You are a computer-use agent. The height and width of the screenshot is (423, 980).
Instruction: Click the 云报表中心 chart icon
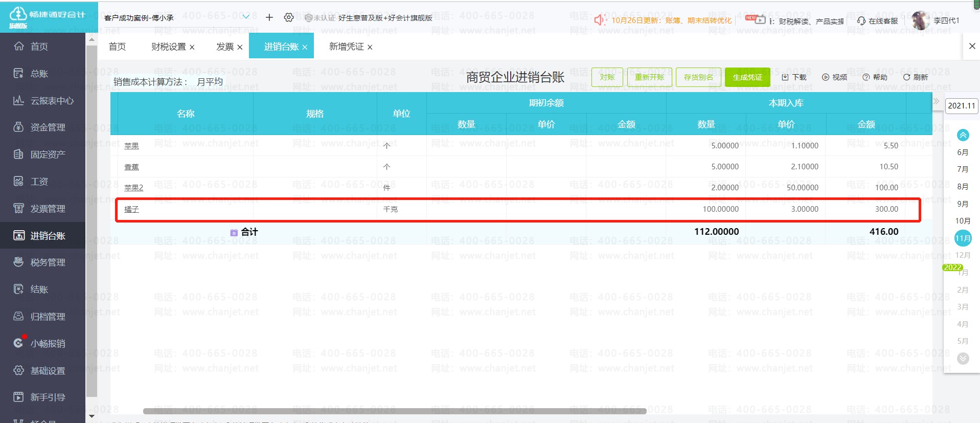coord(18,101)
